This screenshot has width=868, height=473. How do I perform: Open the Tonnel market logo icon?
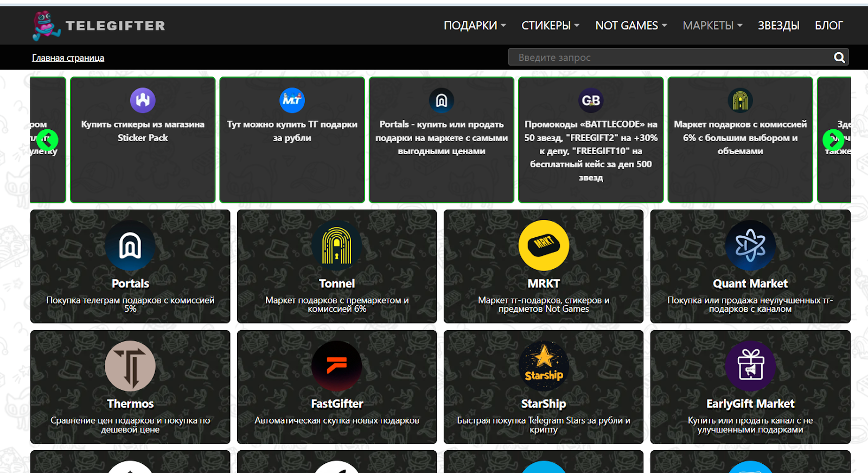tap(337, 245)
